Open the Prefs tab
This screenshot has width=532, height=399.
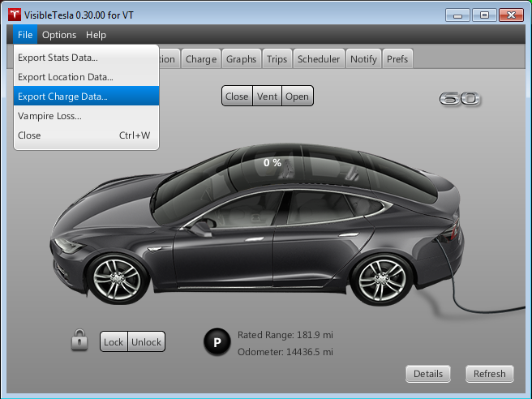pyautogui.click(x=397, y=58)
